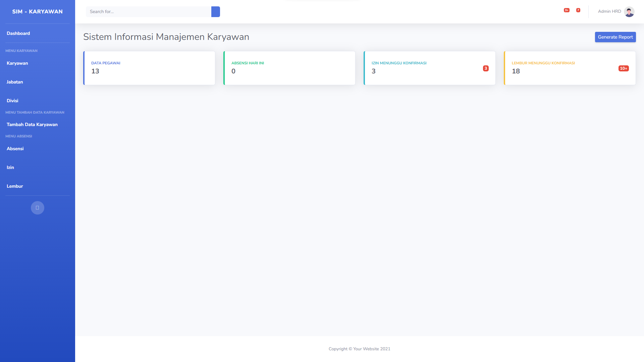Select Absensi in the sidebar
Screen dimensions: 644x362
(15, 149)
